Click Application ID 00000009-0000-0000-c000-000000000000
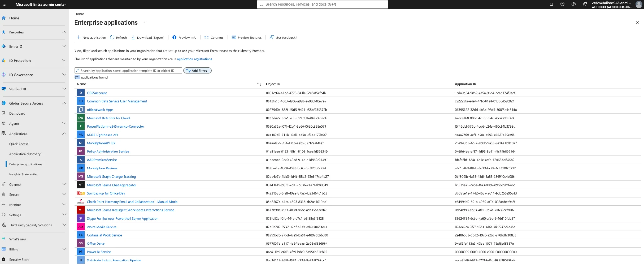The width and height of the screenshot is (644, 264). tap(486, 252)
